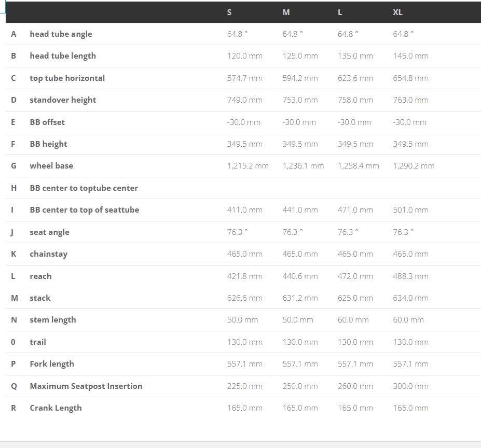Select the BB offset row label

[x=47, y=122]
